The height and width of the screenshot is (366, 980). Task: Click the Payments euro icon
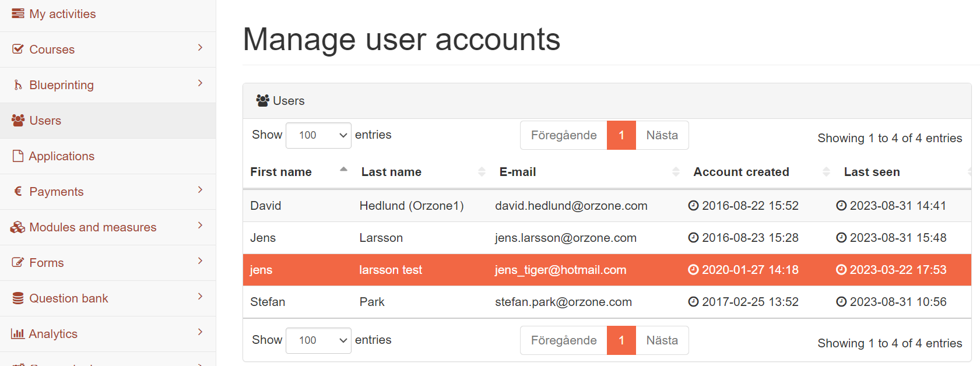18,191
